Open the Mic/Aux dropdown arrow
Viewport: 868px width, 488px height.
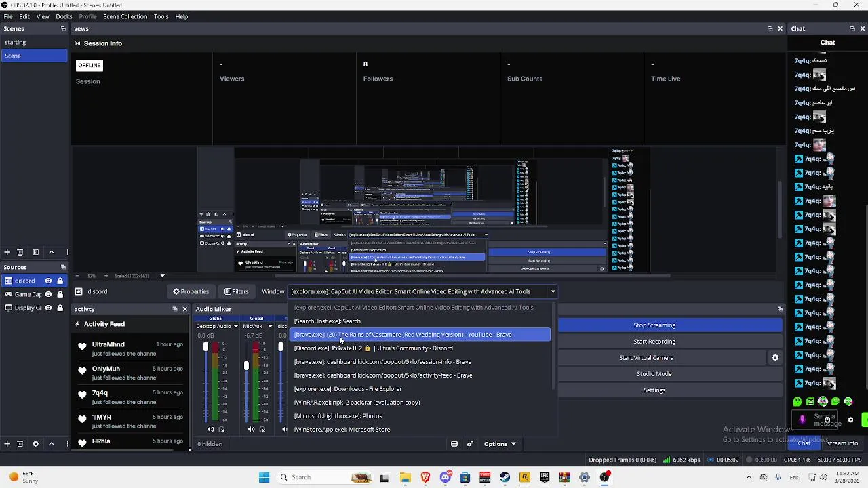[270, 327]
